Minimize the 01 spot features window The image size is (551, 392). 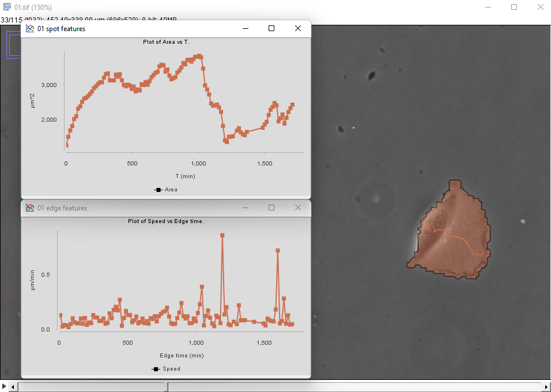click(246, 29)
